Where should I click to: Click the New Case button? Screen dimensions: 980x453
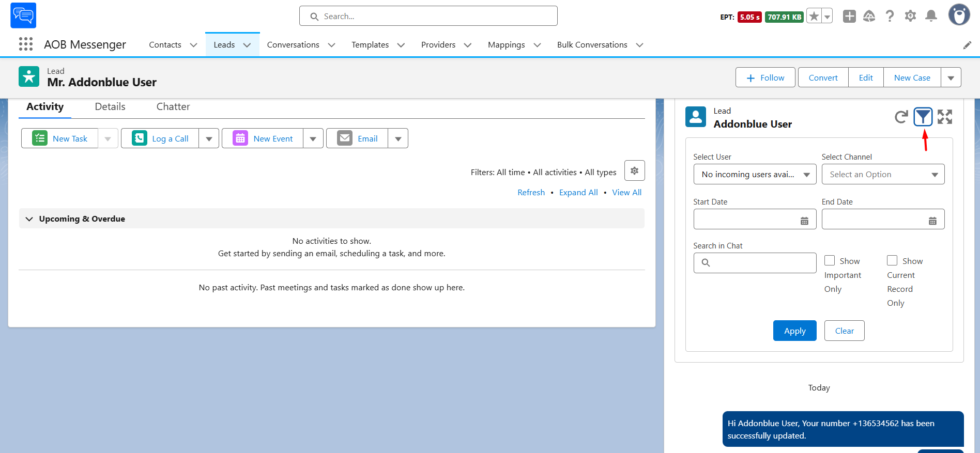coord(912,77)
